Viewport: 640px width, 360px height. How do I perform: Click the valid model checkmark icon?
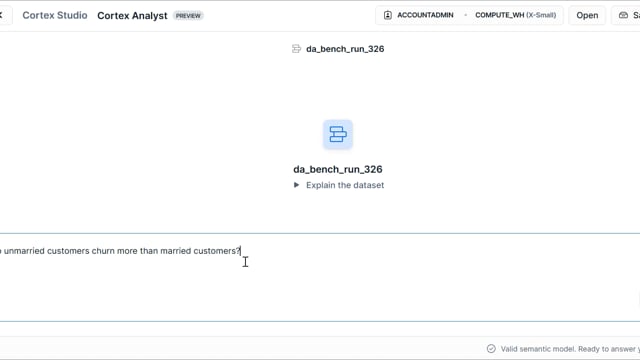[491, 349]
